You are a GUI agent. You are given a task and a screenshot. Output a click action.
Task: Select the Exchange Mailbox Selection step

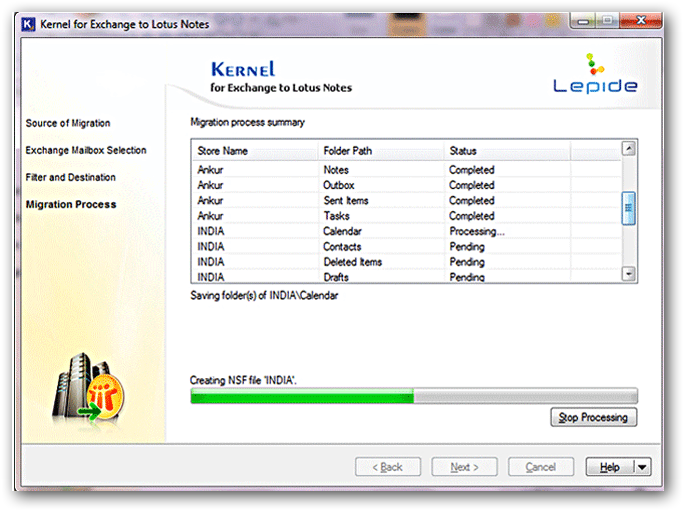point(86,150)
